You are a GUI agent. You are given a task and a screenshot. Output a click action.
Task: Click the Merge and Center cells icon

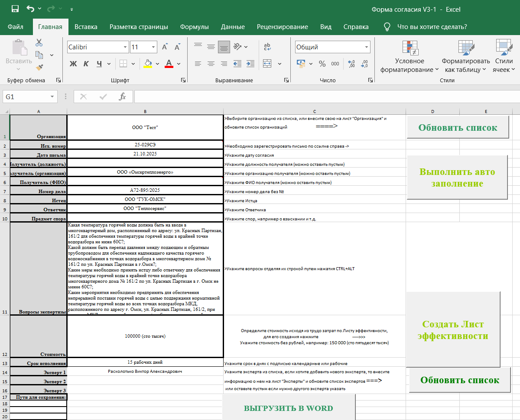(x=267, y=64)
